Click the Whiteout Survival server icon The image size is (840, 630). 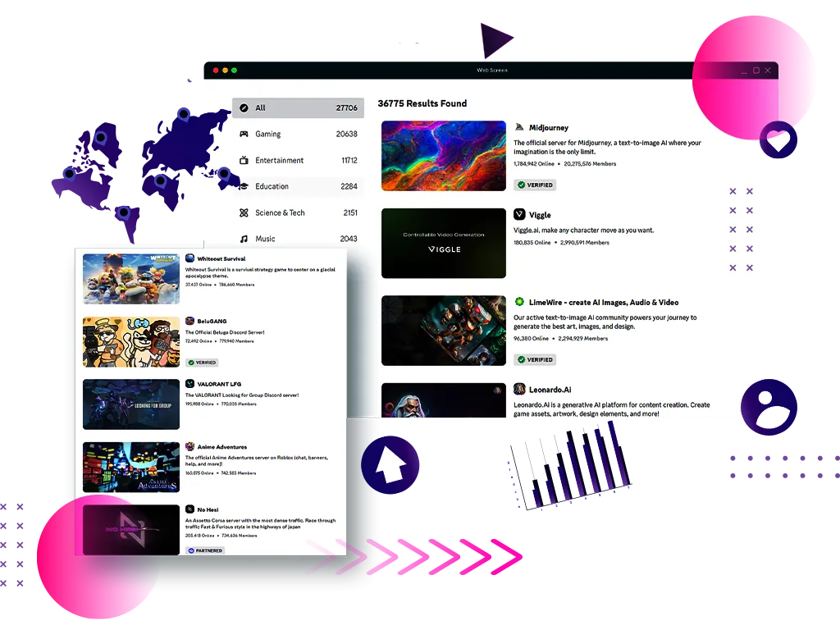coord(189,258)
